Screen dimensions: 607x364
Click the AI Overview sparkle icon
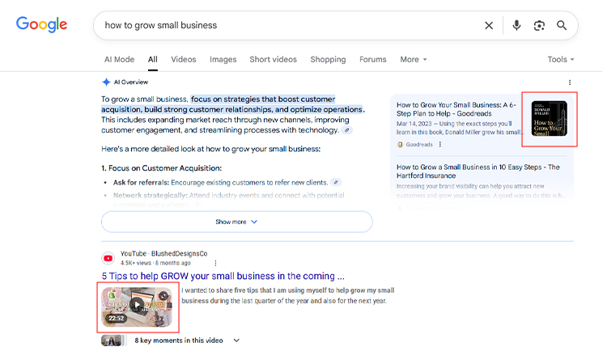(x=106, y=82)
